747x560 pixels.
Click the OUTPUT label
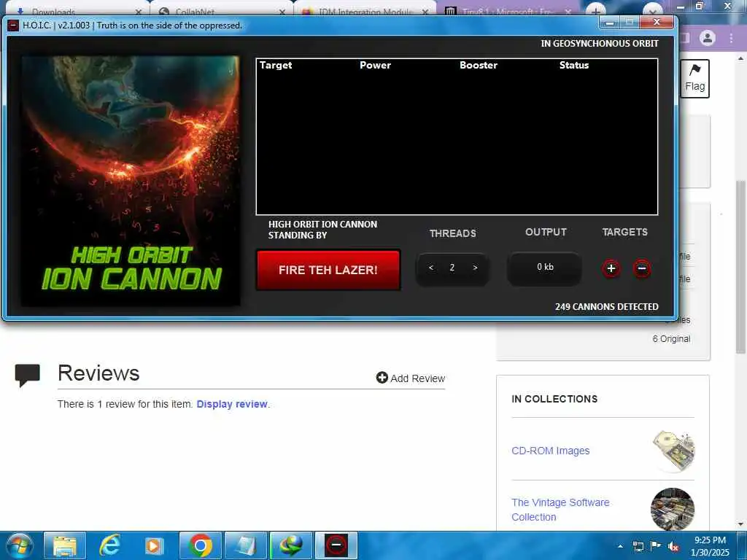click(x=546, y=232)
